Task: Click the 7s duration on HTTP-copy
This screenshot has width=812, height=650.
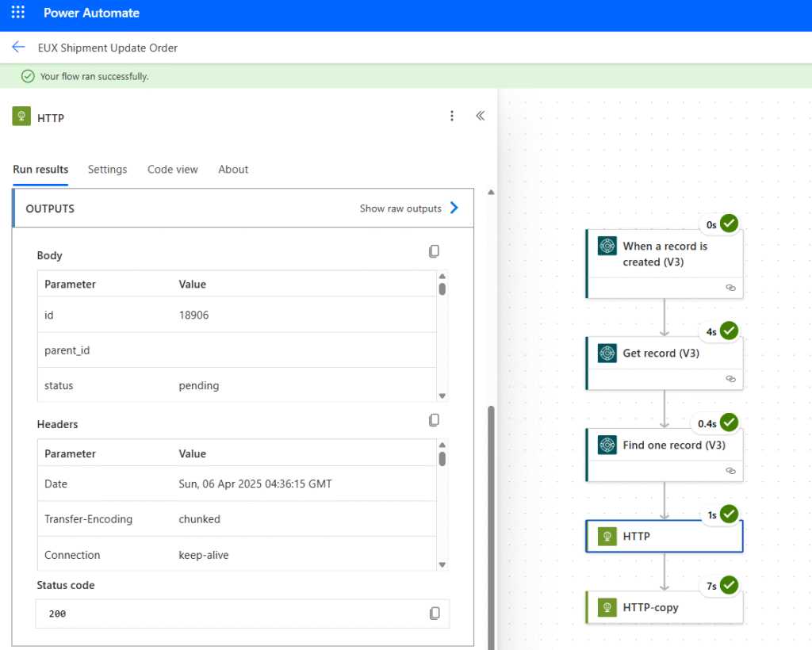Action: click(x=711, y=586)
